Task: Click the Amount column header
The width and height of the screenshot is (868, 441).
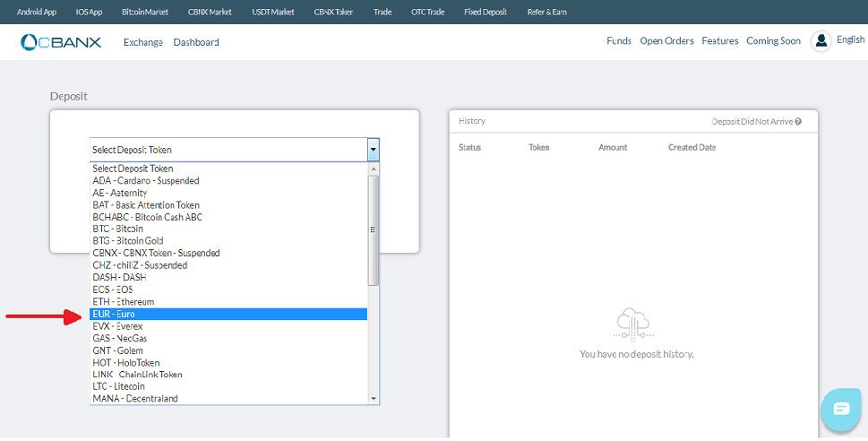Action: click(613, 147)
